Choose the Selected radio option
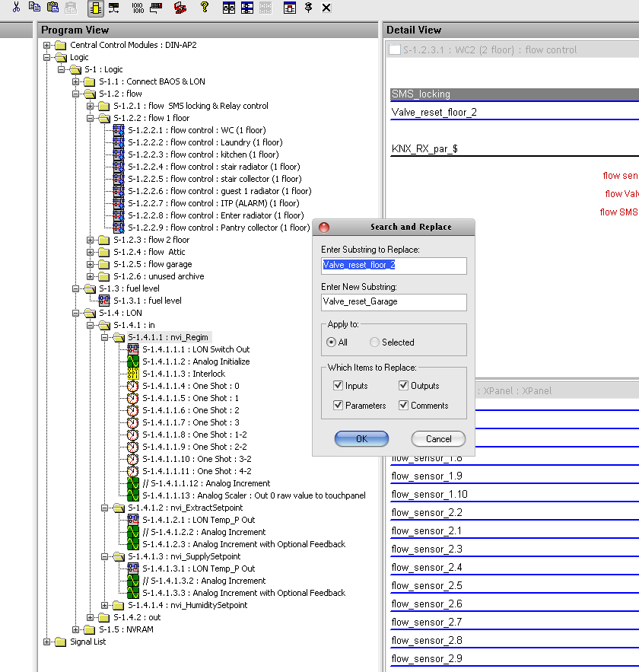The image size is (639, 672). coord(374,342)
